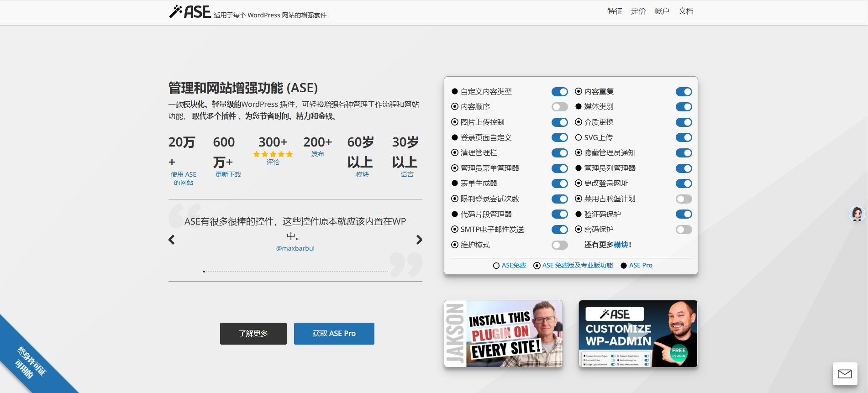Viewport: 868px width, 393px height.
Task: Turn on the 维护模式 toggle
Action: point(559,245)
